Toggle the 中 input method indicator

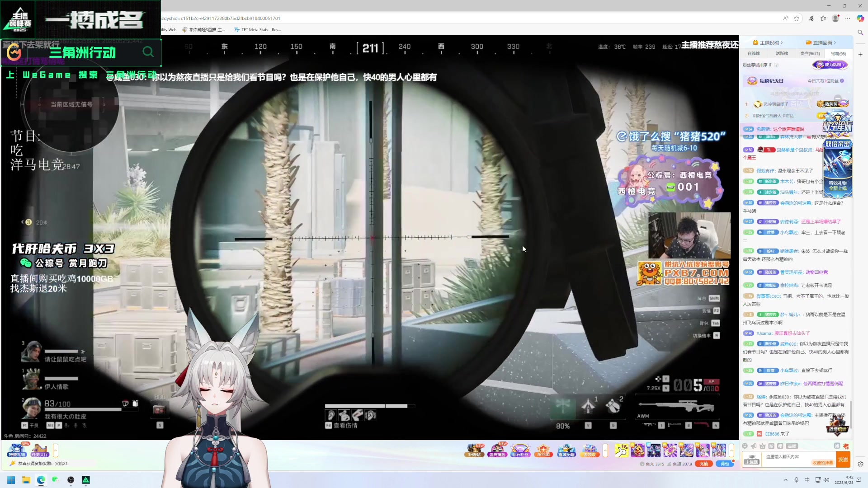click(x=807, y=480)
